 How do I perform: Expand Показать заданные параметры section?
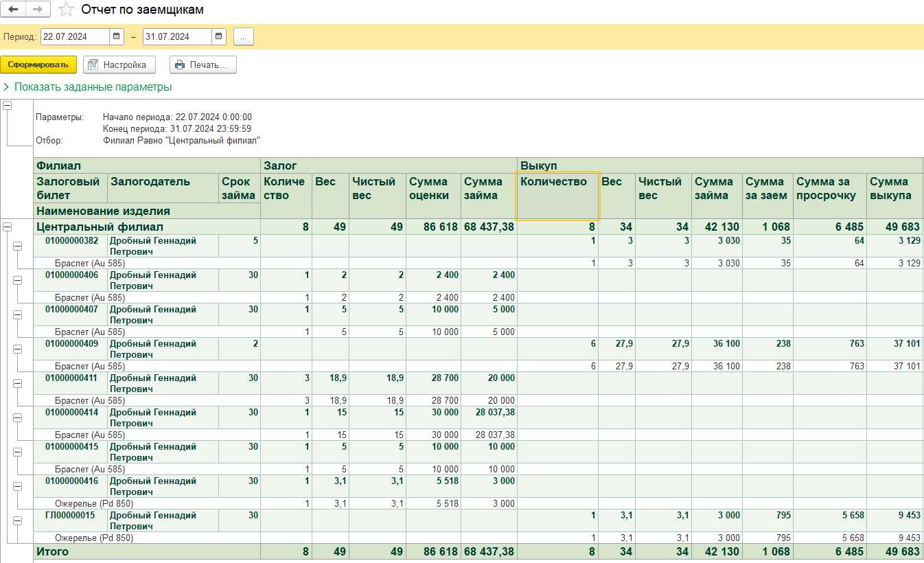tap(87, 87)
